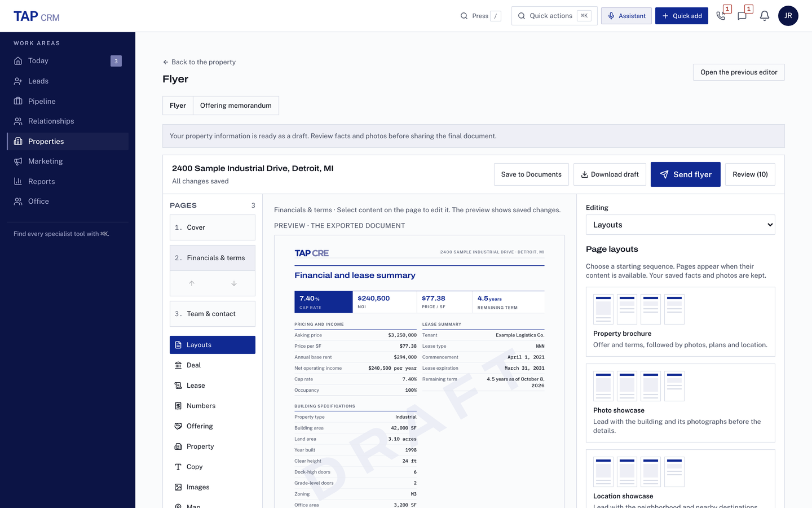This screenshot has width=812, height=508.
Task: Open the JR user avatar menu
Action: coord(788,16)
